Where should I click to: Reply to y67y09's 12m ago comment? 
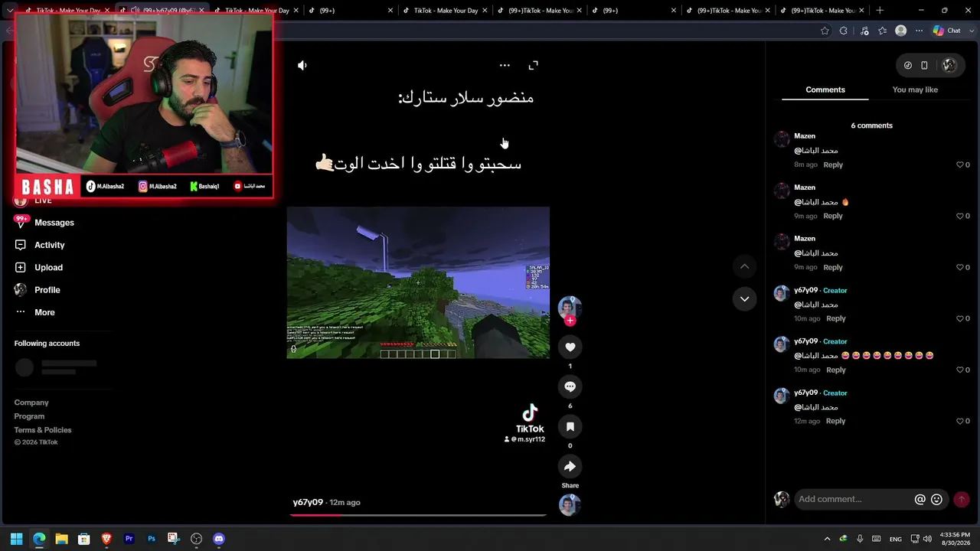coord(836,421)
